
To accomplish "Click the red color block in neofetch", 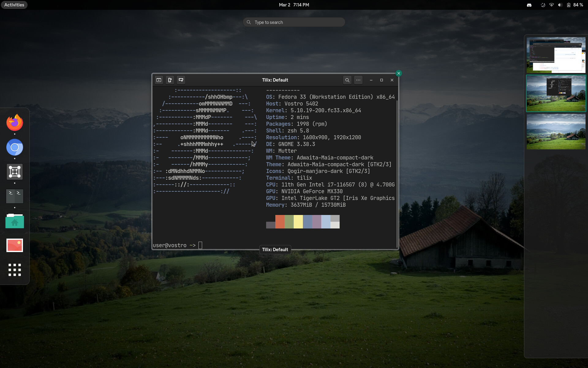I will pos(280,222).
